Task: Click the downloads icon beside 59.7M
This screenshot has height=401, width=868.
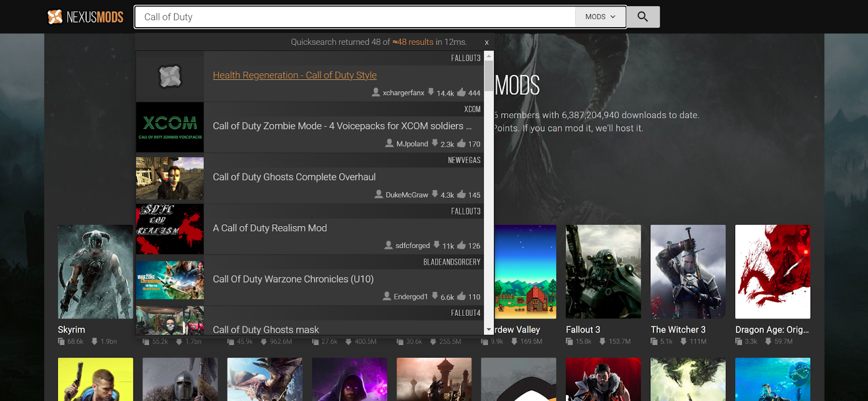Action: [x=768, y=341]
